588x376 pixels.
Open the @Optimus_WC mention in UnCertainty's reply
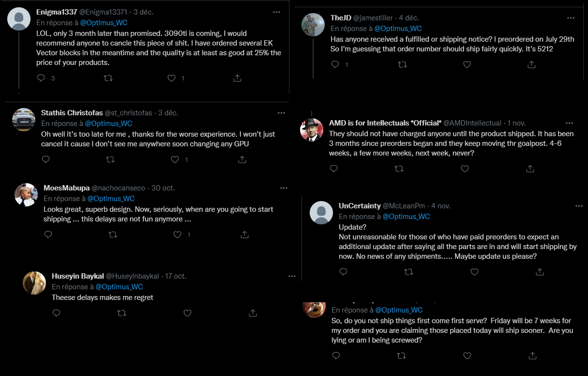pyautogui.click(x=406, y=217)
